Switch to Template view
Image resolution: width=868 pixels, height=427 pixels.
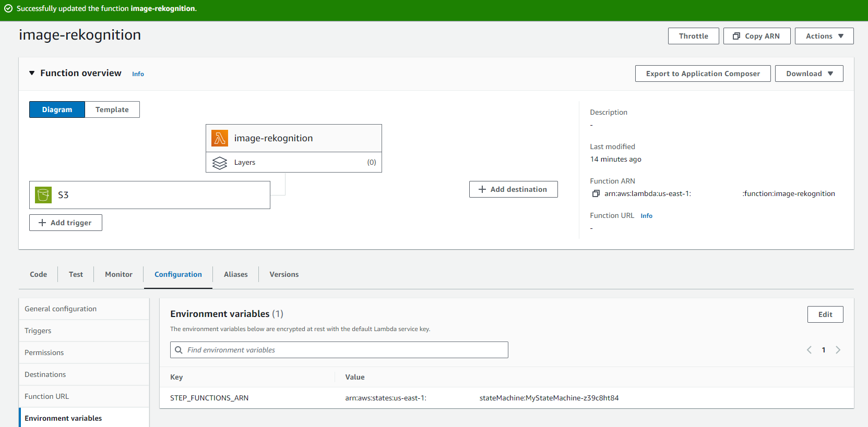[112, 109]
